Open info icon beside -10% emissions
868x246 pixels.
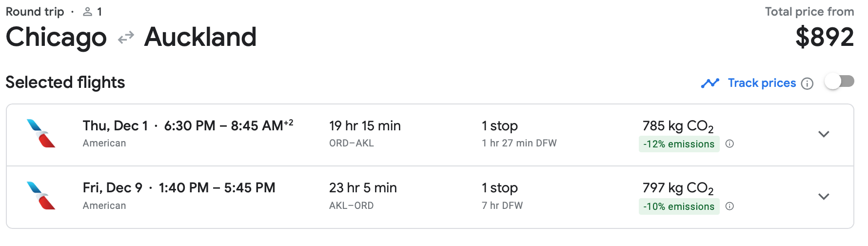click(730, 206)
